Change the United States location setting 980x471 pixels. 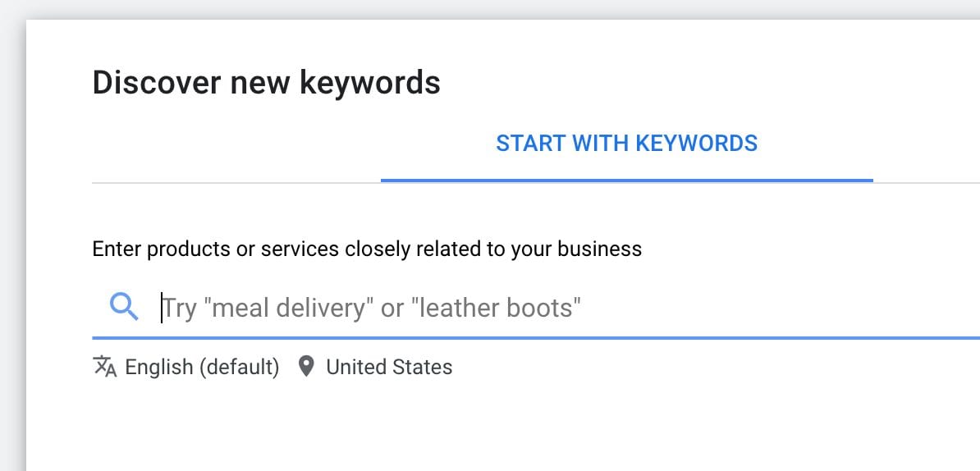pyautogui.click(x=389, y=367)
